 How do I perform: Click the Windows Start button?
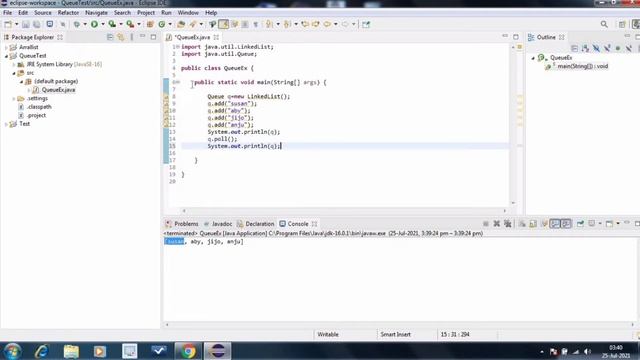pyautogui.click(x=12, y=351)
